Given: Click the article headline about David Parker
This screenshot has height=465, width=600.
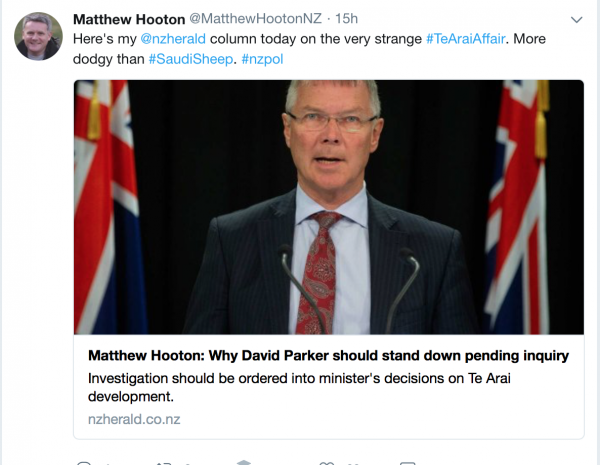Looking at the screenshot, I should (328, 356).
